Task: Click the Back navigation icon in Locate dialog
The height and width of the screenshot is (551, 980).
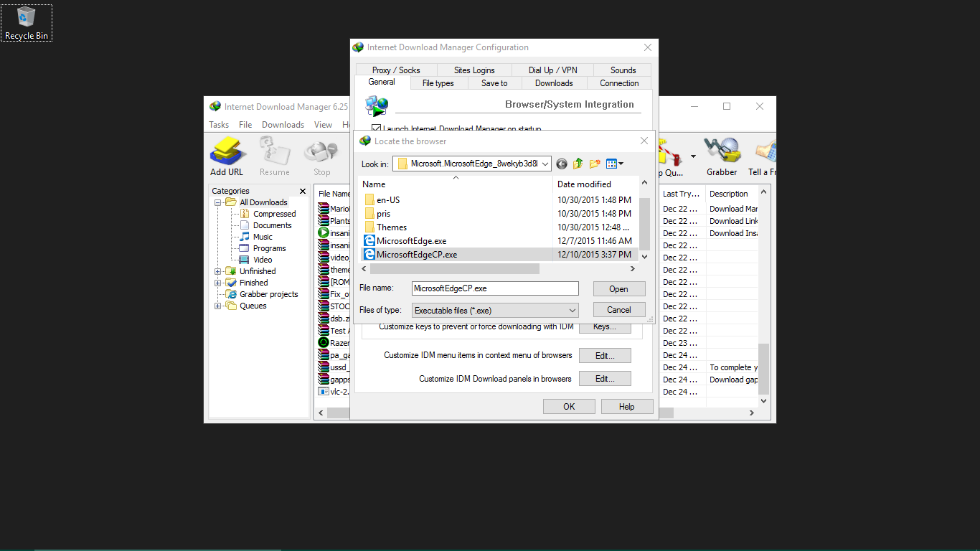Action: click(561, 164)
